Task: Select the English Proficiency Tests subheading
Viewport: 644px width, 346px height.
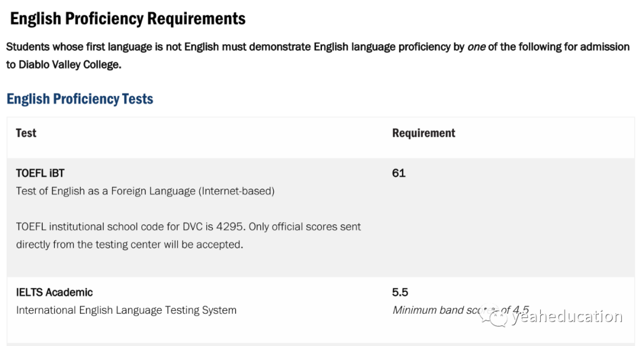Action: 80,99
